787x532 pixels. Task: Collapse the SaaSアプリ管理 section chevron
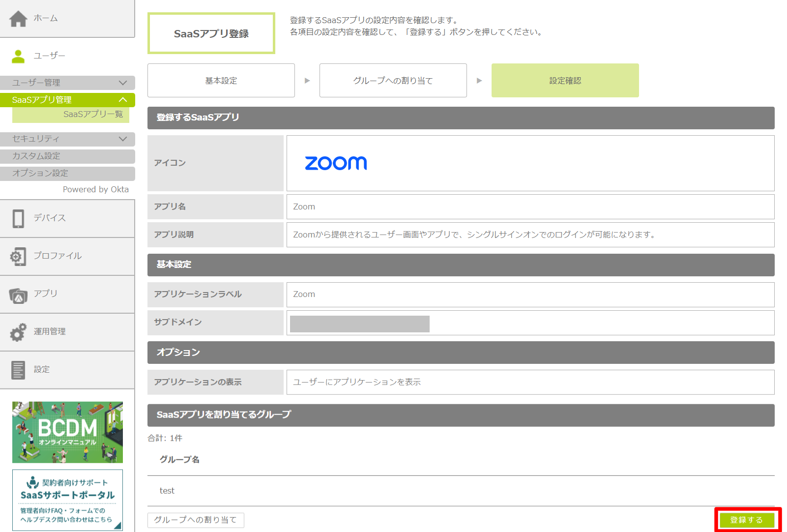pyautogui.click(x=123, y=100)
